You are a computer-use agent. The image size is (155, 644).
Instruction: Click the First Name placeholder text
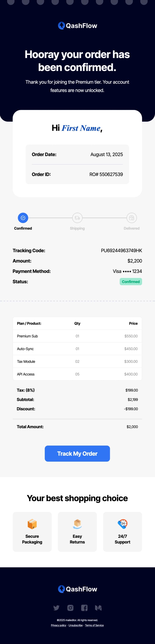(81, 128)
